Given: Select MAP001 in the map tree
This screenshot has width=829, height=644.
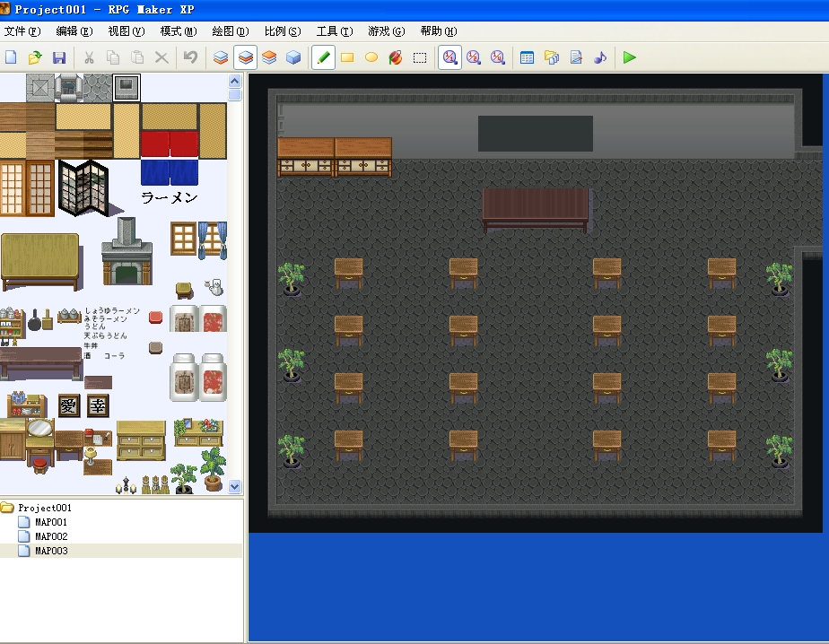Looking at the screenshot, I should point(51,522).
